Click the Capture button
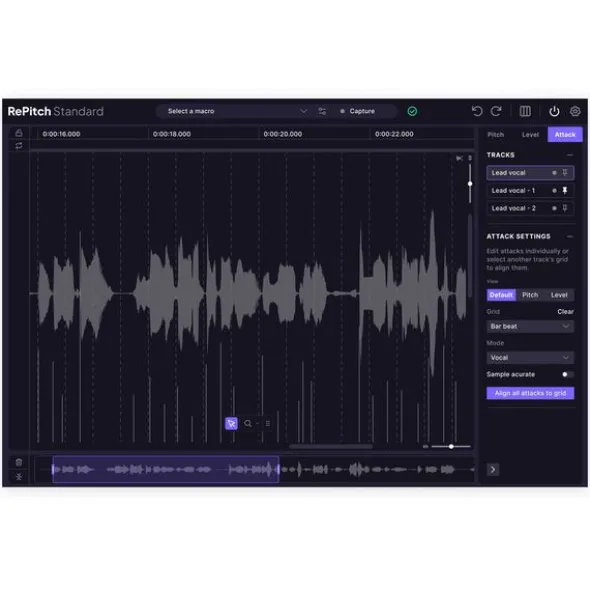 357,111
